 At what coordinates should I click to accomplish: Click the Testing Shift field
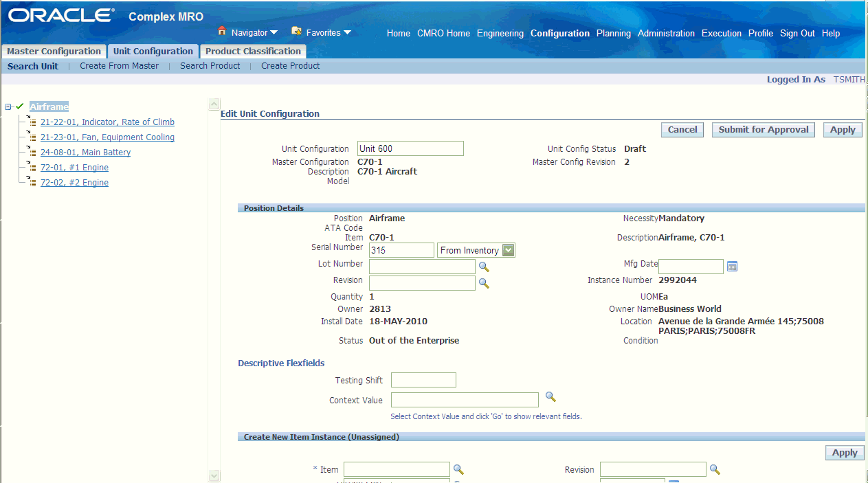click(423, 380)
